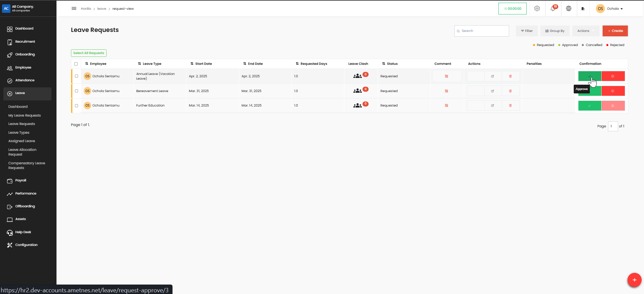The width and height of the screenshot is (644, 294).
Task: Click the Search input field
Action: tap(482, 31)
